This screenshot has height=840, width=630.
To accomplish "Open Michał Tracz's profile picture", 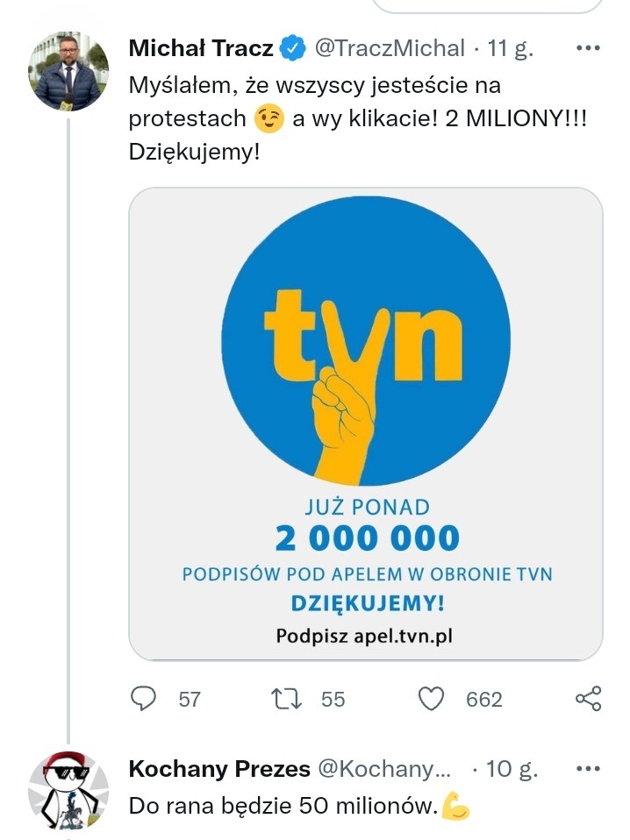I will [x=68, y=71].
